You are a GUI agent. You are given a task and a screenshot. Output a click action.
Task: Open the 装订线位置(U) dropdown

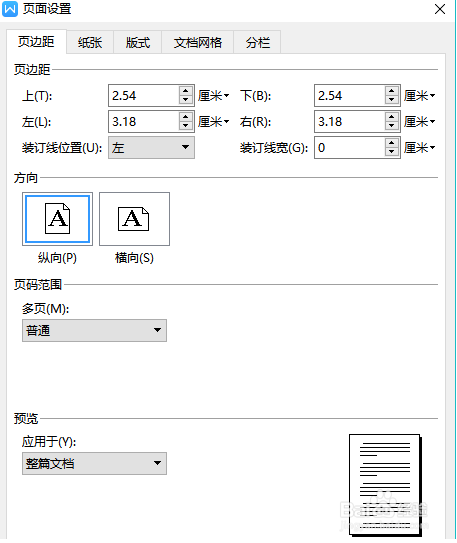(151, 148)
